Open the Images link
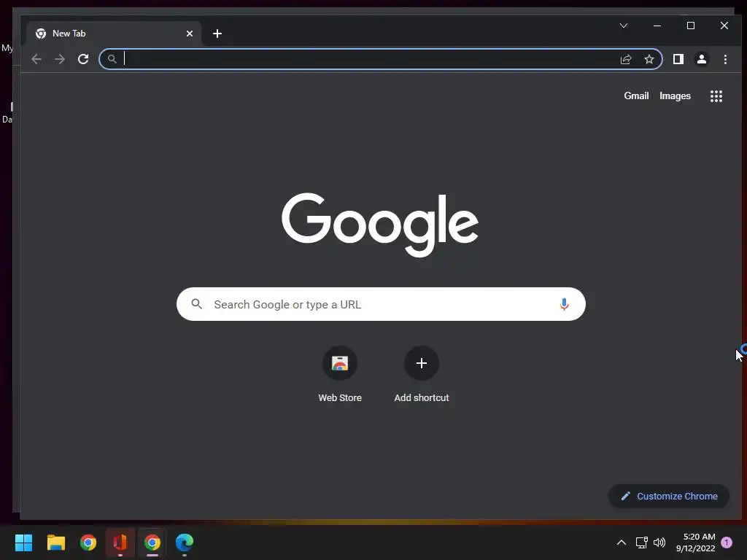 675,96
